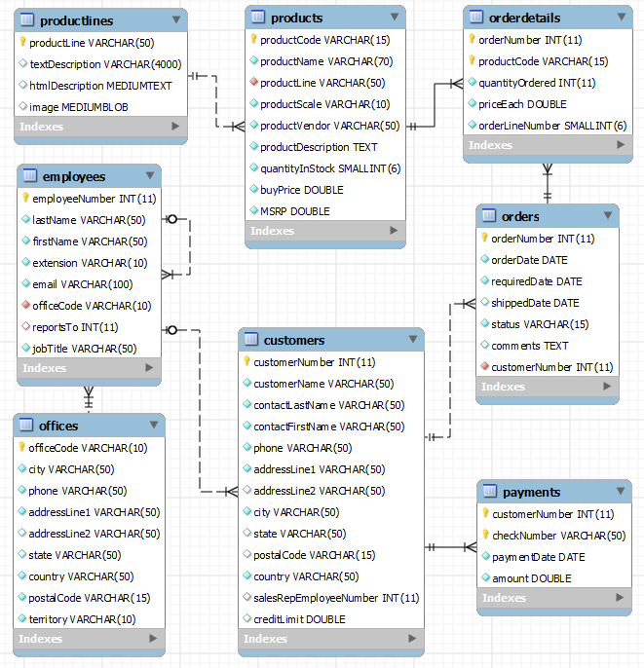Select the checkNumber column in payments

pos(554,536)
